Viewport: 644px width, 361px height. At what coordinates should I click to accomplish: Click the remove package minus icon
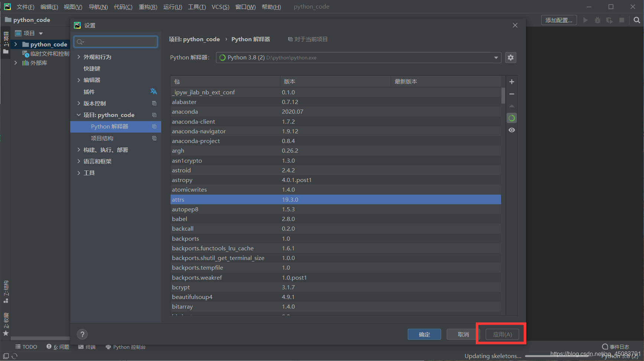[x=511, y=94]
